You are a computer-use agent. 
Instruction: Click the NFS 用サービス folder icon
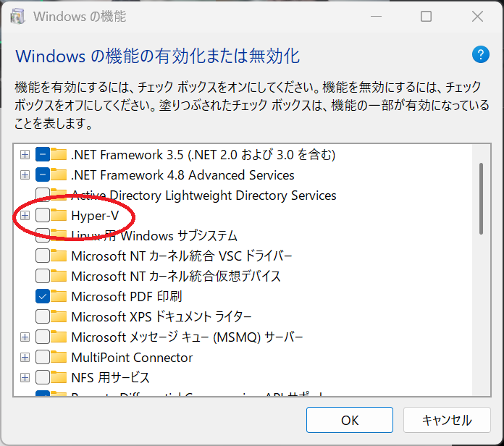[59, 378]
